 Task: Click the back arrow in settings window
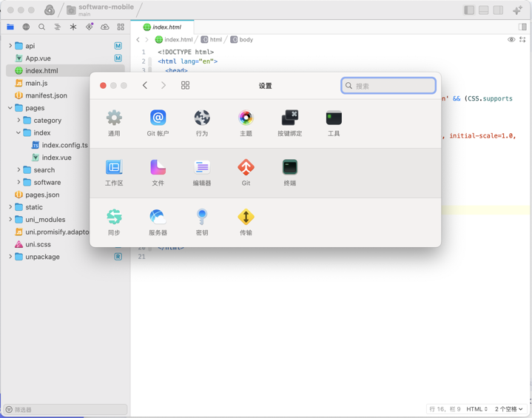pos(145,86)
